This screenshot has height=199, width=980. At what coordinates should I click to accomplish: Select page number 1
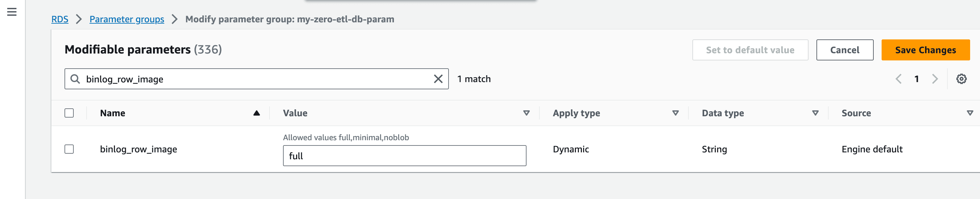click(x=916, y=79)
